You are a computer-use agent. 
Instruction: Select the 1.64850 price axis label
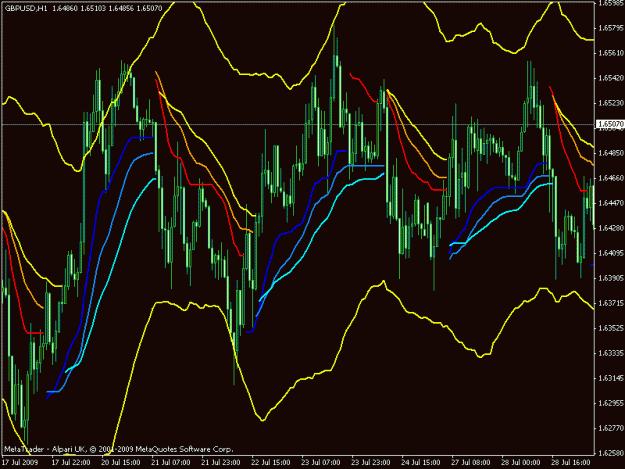[611, 153]
